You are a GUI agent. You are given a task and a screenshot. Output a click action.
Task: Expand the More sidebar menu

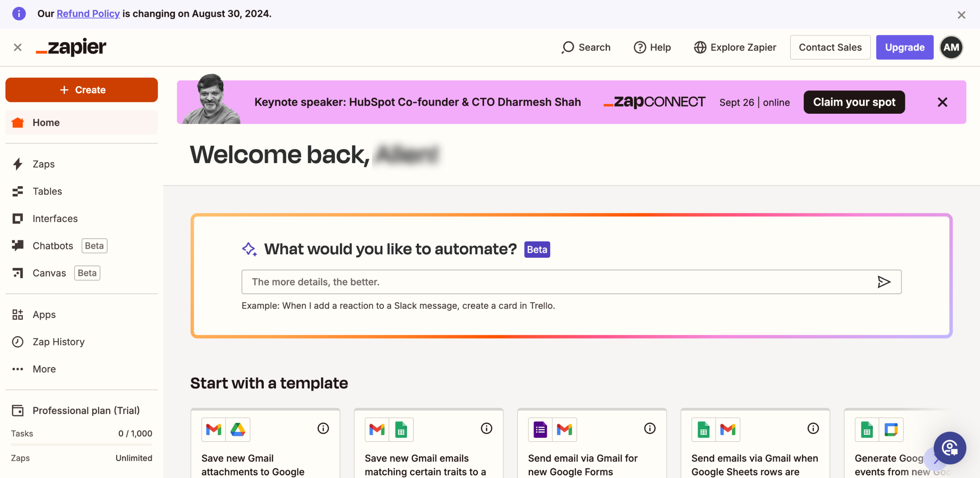click(44, 369)
